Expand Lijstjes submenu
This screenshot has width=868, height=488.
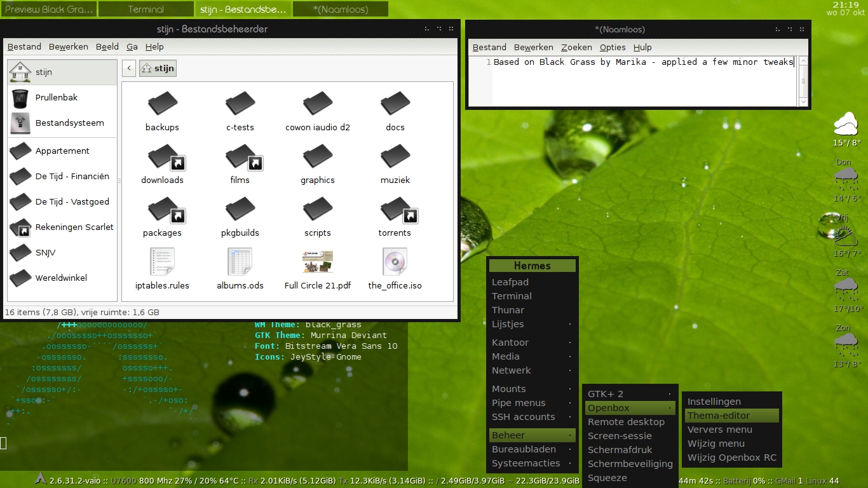(532, 324)
